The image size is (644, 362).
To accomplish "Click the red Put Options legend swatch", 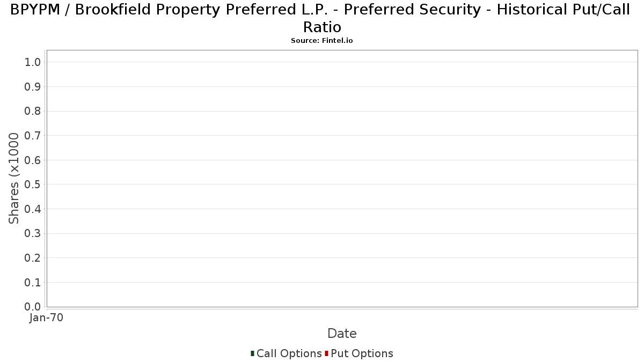I will pos(326,353).
